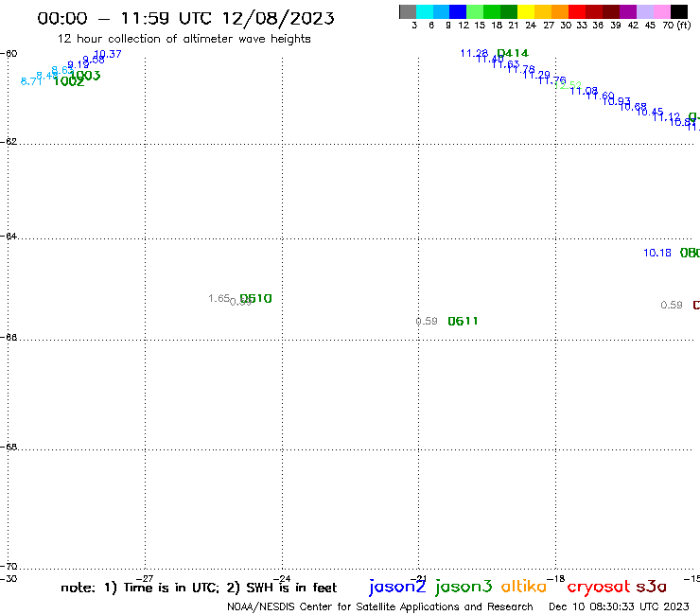
Task: Click subtitle '12 hour collection of altimeter wave heights'
Action: (184, 39)
